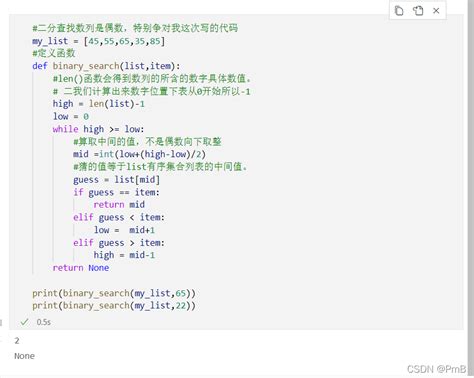
Task: Copy the cell code using the copy icon
Action: pos(399,11)
